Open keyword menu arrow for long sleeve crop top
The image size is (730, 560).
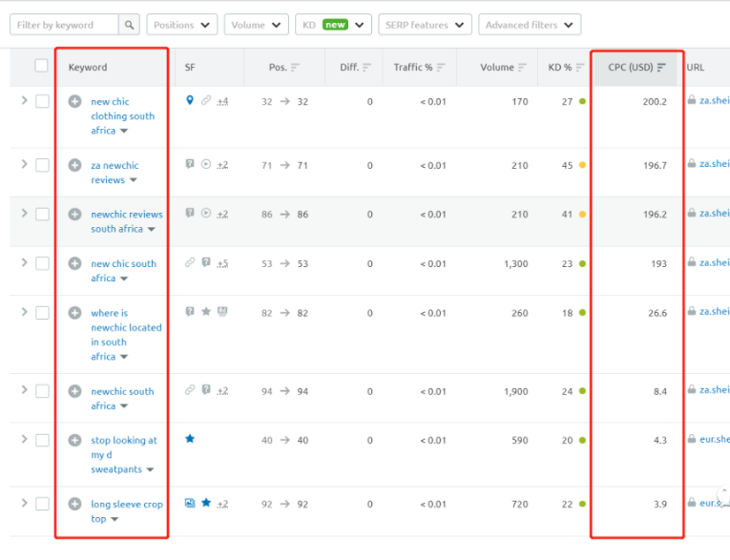tap(115, 519)
